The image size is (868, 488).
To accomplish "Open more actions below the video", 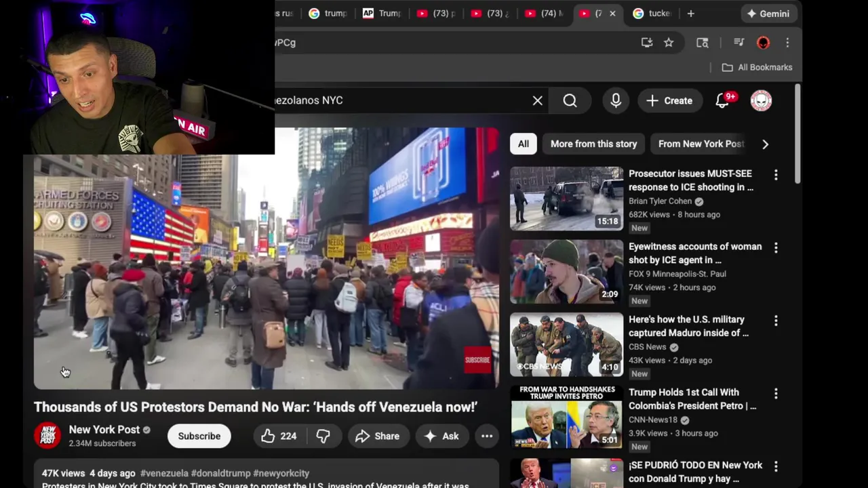I will point(487,436).
